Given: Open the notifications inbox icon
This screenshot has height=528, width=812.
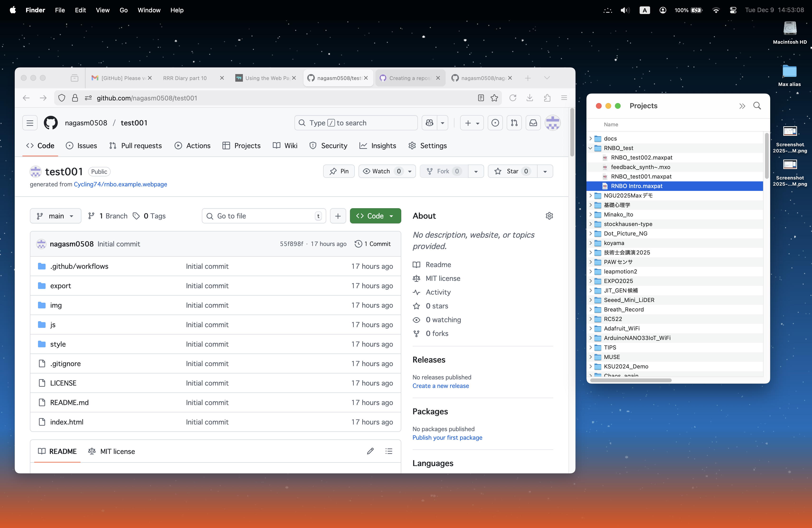Looking at the screenshot, I should click(x=533, y=123).
